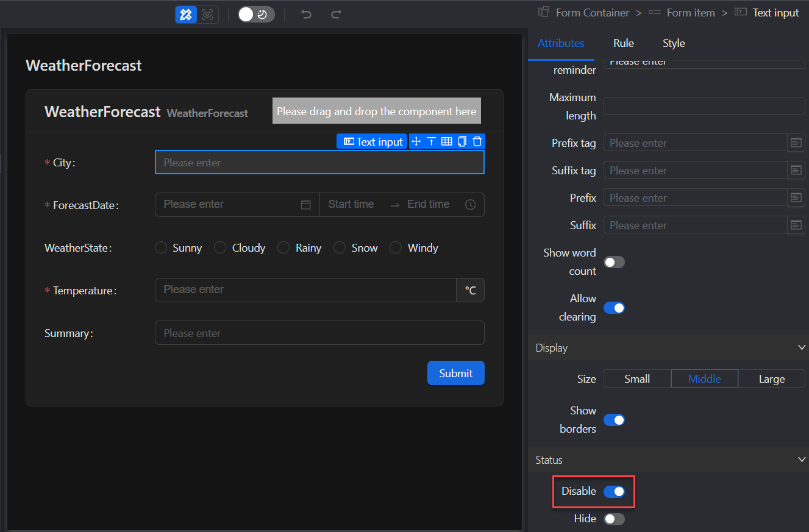This screenshot has width=809, height=532.
Task: Click the WeatherForecast page heading
Action: 84,65
